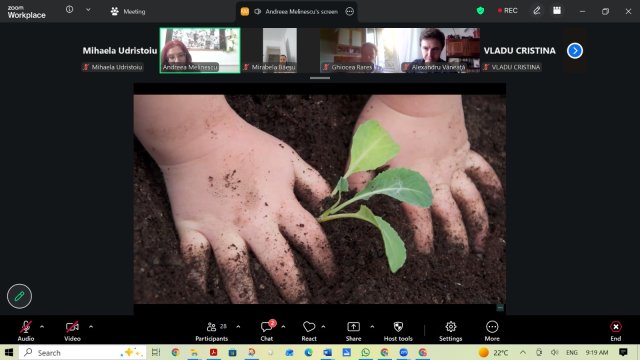Select Andreea Melinescu's screen tab
Viewport: 640px width, 360px height.
[296, 11]
